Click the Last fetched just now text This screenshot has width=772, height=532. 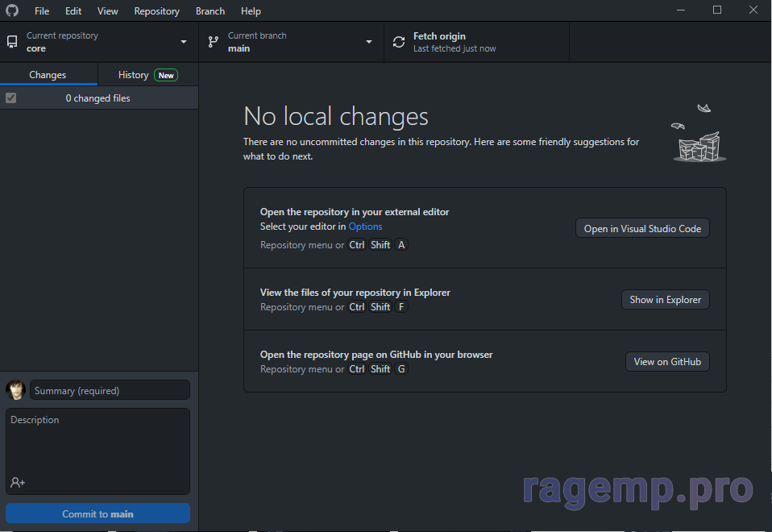point(454,48)
